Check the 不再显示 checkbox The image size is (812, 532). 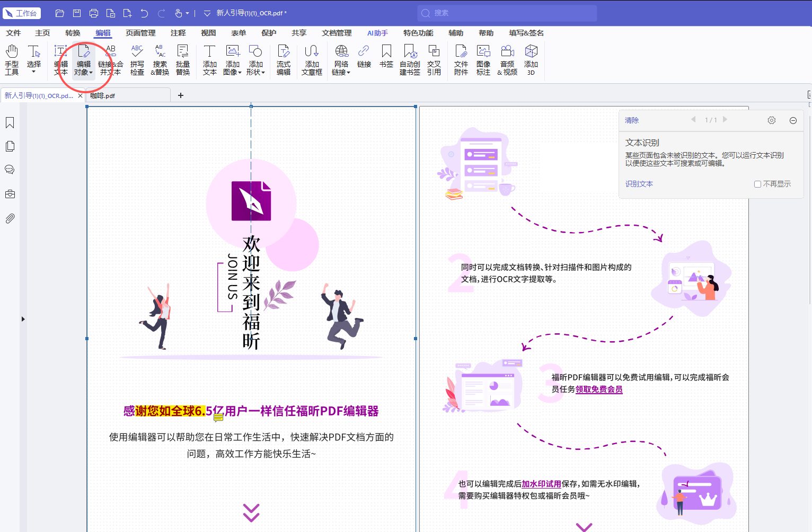(757, 184)
